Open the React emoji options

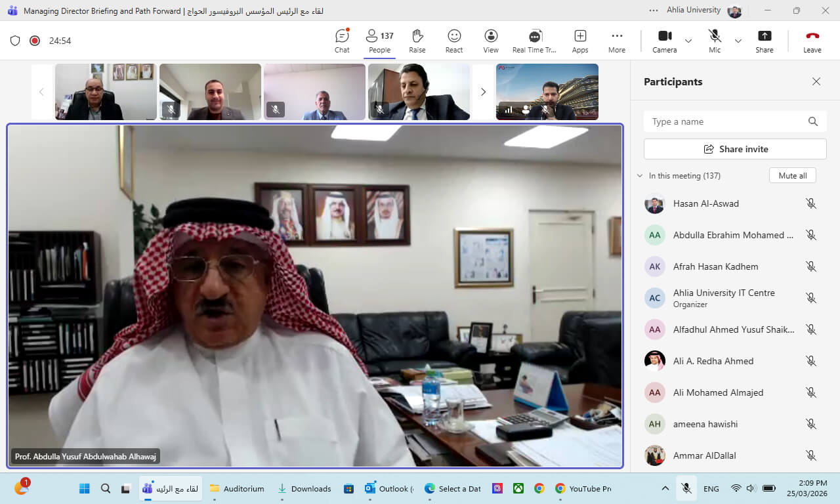[x=454, y=41]
